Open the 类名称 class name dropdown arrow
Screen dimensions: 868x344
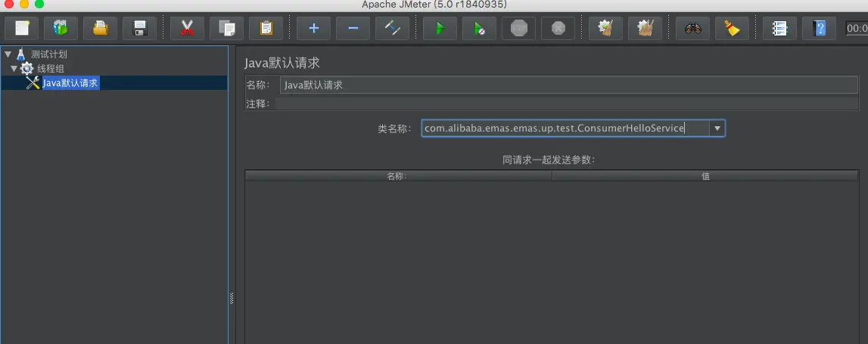[717, 129]
